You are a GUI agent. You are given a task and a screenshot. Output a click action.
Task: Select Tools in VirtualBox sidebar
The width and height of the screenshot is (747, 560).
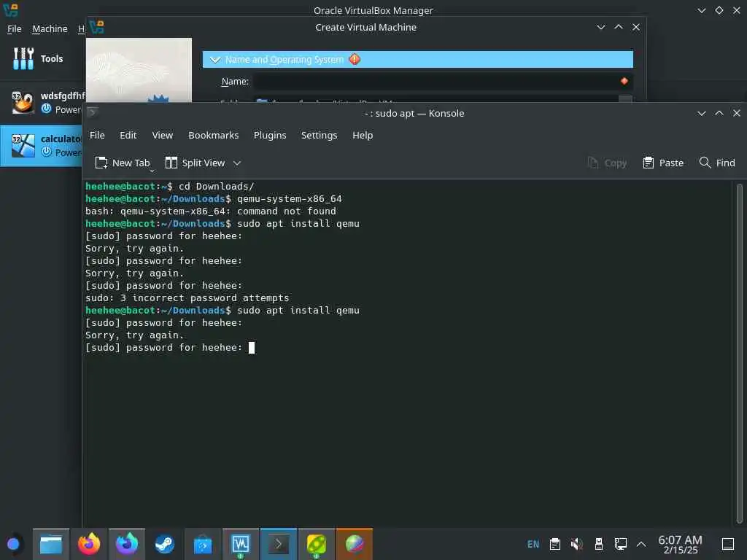(x=42, y=58)
